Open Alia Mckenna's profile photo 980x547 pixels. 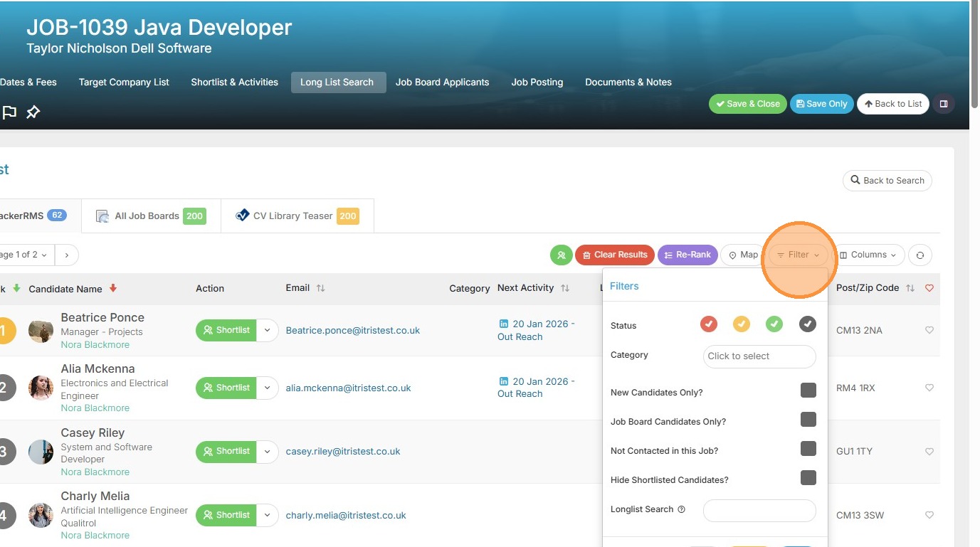coord(41,388)
